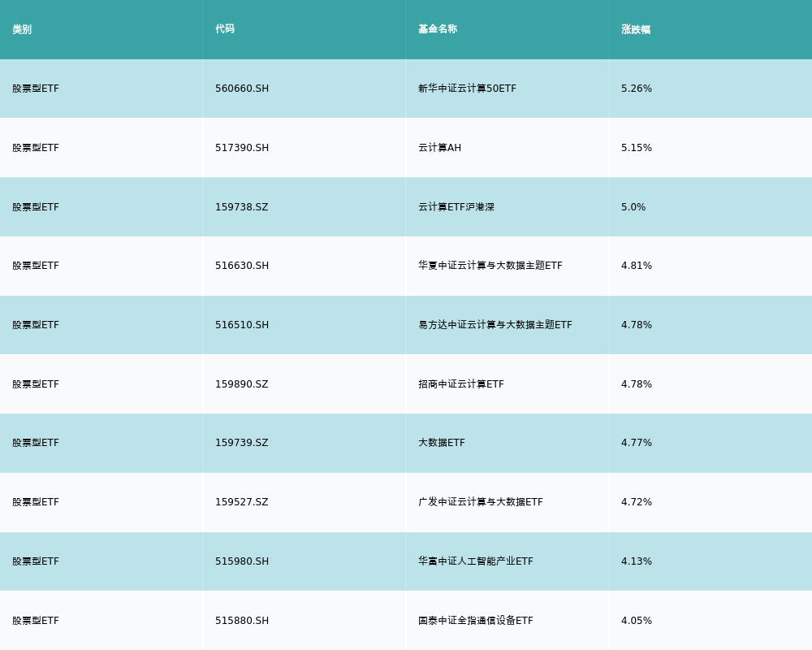This screenshot has height=650, width=812.
Task: Click the 云计算AH fund name
Action: [439, 148]
